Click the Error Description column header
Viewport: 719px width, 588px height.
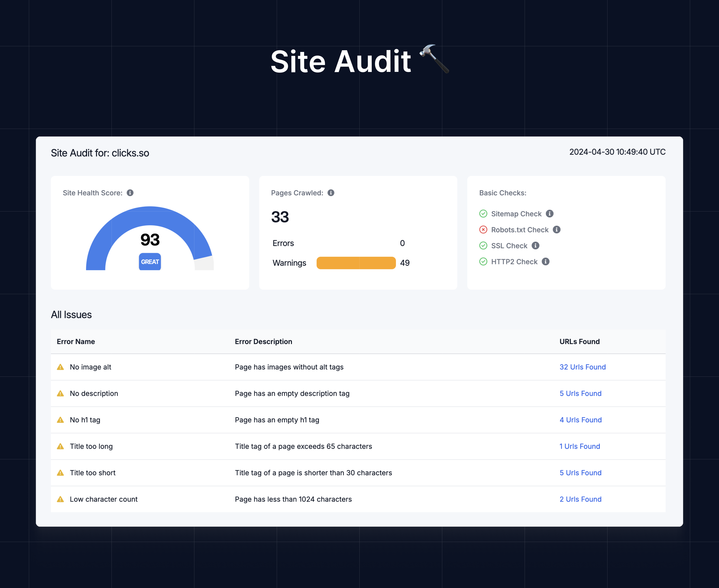tap(263, 341)
